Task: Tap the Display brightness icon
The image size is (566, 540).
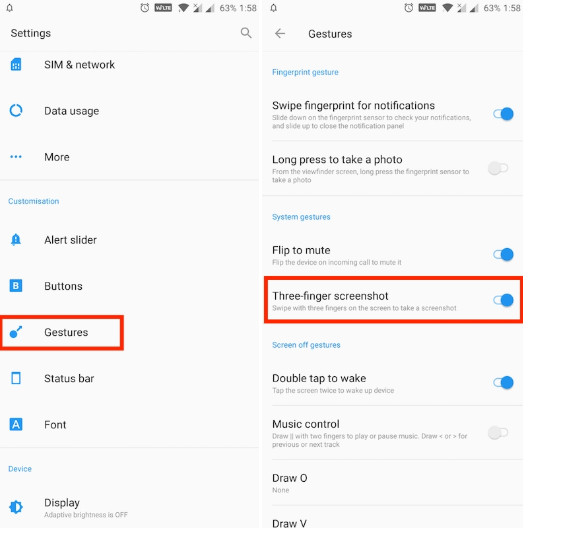Action: [x=16, y=507]
